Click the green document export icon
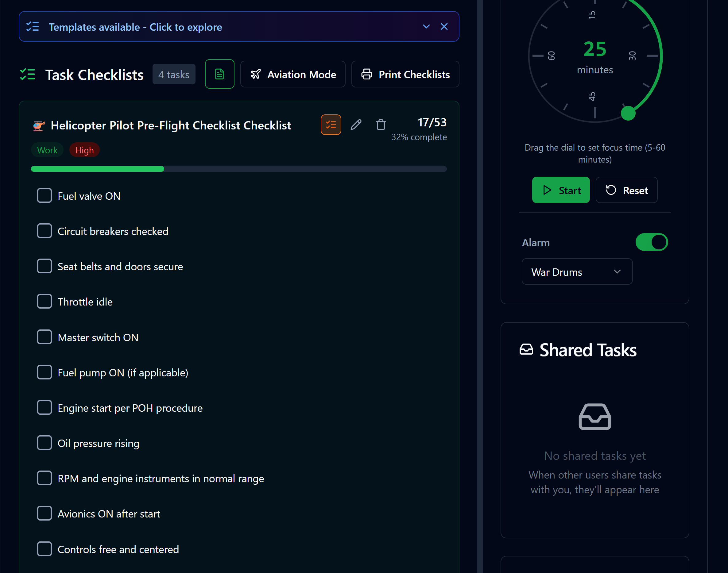 coord(219,74)
